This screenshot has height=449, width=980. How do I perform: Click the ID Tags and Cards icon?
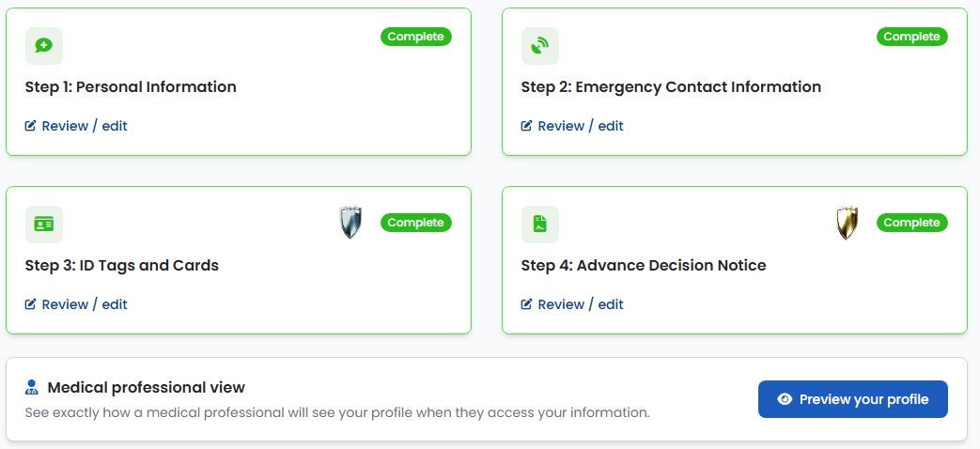point(44,224)
